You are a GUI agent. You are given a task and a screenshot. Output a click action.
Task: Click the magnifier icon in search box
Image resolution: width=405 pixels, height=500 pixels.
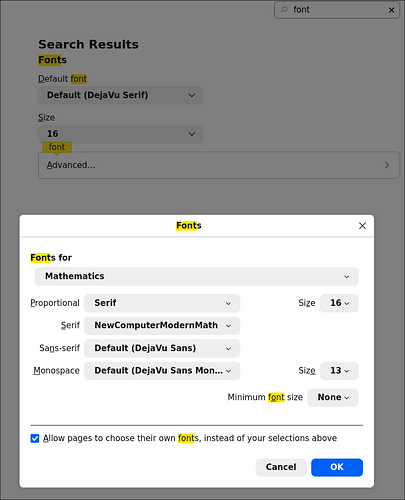click(x=284, y=10)
